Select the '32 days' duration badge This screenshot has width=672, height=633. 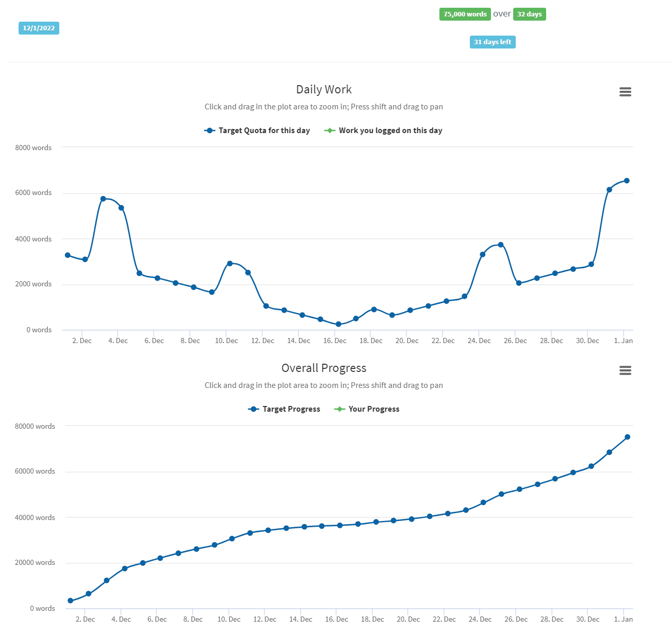[x=529, y=14]
